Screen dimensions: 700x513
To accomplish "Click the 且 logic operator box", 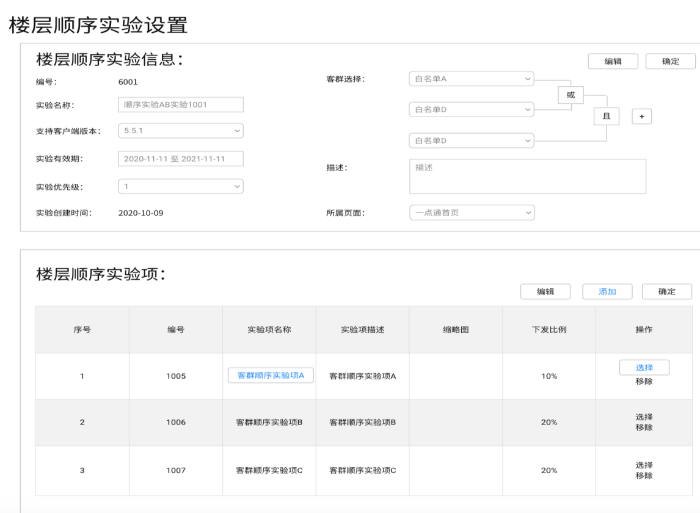I will coord(606,116).
